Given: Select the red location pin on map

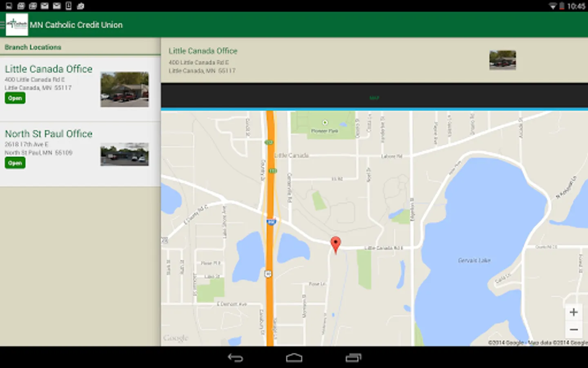Looking at the screenshot, I should click(335, 245).
